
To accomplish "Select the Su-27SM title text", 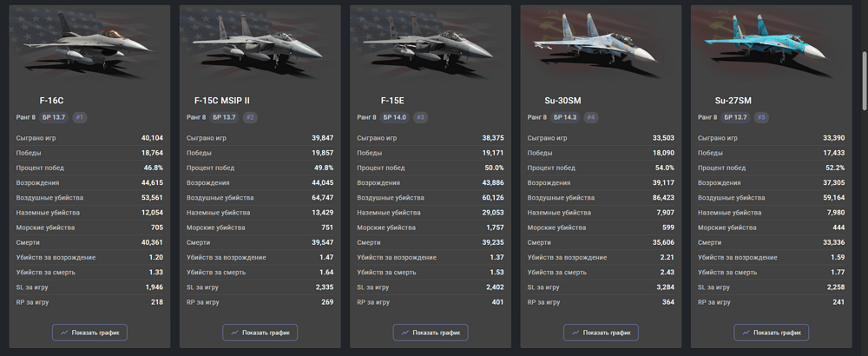I will coord(733,100).
